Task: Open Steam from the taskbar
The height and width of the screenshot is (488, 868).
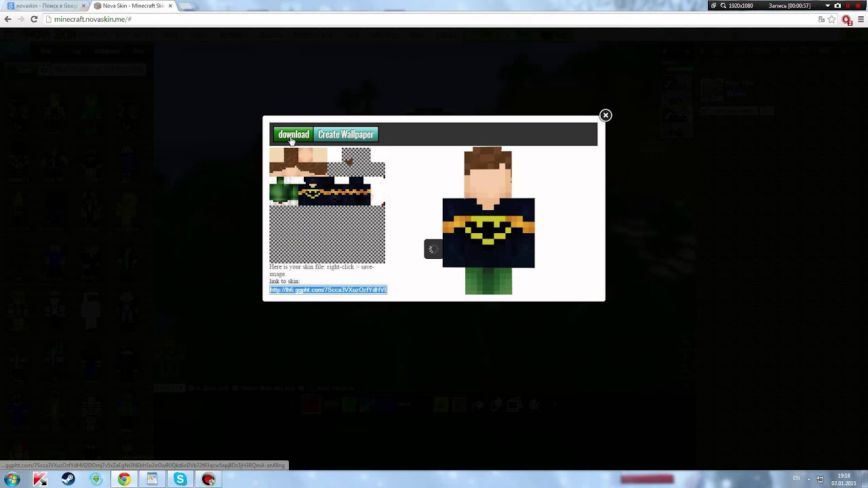Action: [68, 479]
